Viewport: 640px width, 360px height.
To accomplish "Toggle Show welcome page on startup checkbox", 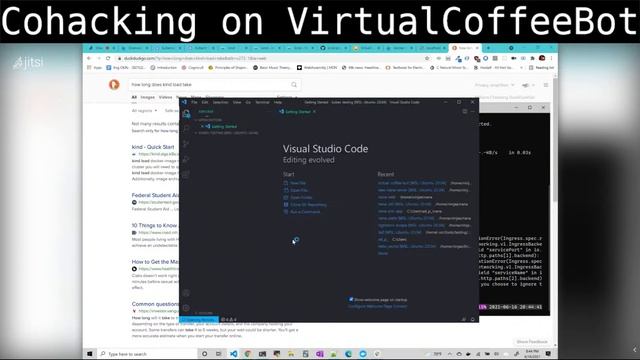I will tap(351, 300).
